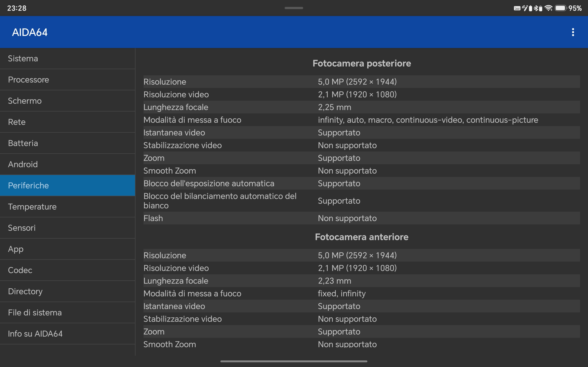This screenshot has width=588, height=367.
Task: Select Rete in the sidebar
Action: [x=68, y=122]
